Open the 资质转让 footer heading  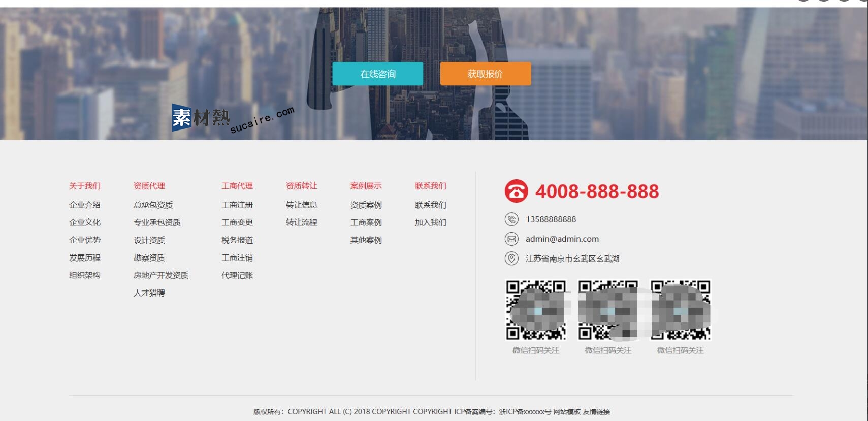(302, 186)
